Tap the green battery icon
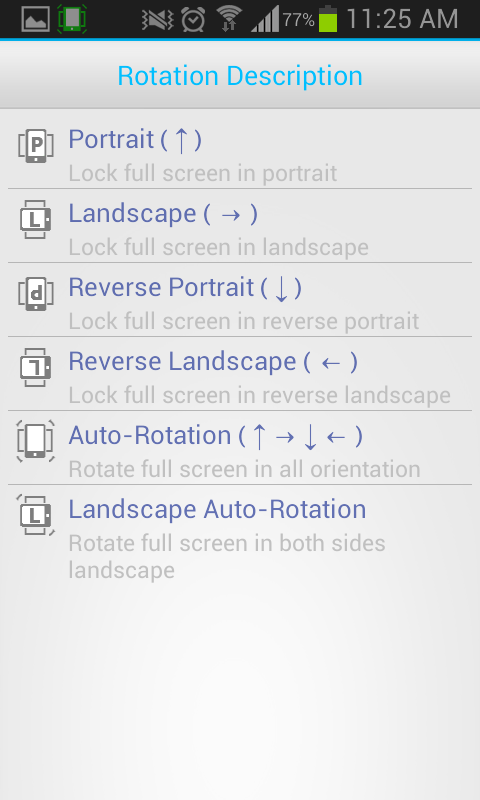The image size is (480, 800). (328, 19)
